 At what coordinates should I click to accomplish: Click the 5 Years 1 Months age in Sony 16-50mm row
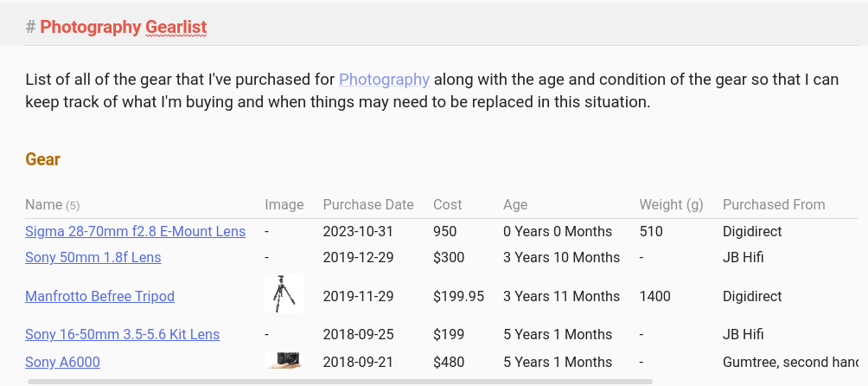[558, 334]
